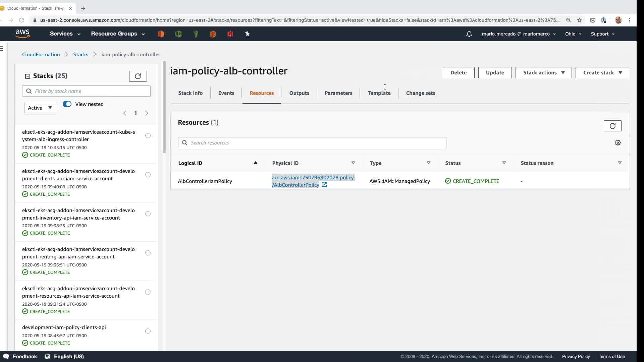Bookmark this page with star icon
This screenshot has width=644, height=362.
point(579,20)
